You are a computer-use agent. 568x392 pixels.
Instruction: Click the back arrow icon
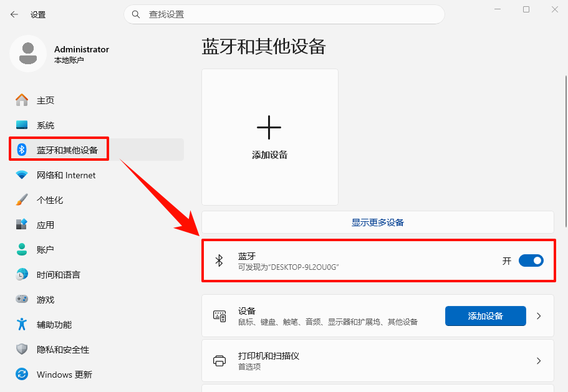[x=14, y=14]
